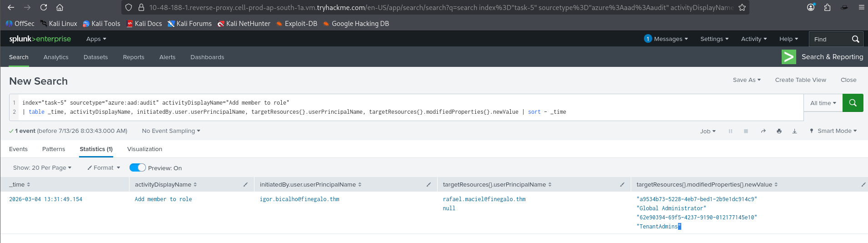The image size is (868, 243).
Task: Click the browser URL address bar
Action: pos(436,7)
